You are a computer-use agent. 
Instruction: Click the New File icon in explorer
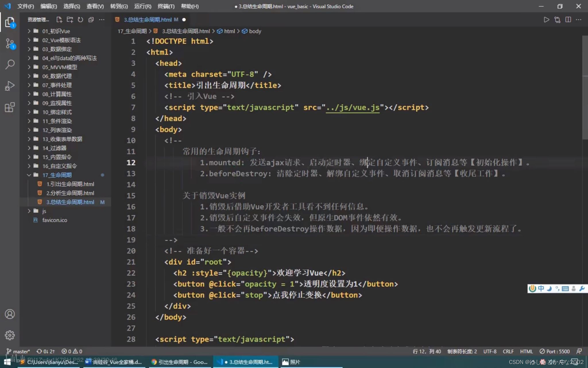(x=59, y=20)
